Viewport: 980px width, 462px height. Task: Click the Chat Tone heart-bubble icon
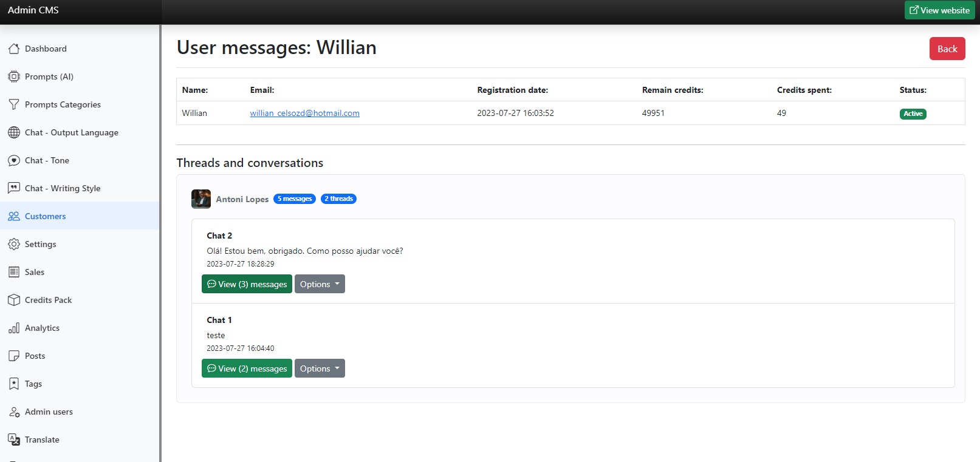[14, 160]
